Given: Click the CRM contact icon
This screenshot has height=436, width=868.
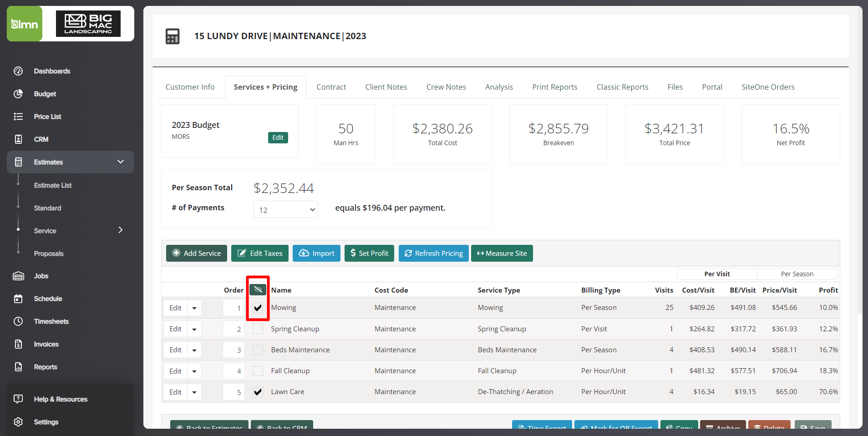Looking at the screenshot, I should [18, 139].
